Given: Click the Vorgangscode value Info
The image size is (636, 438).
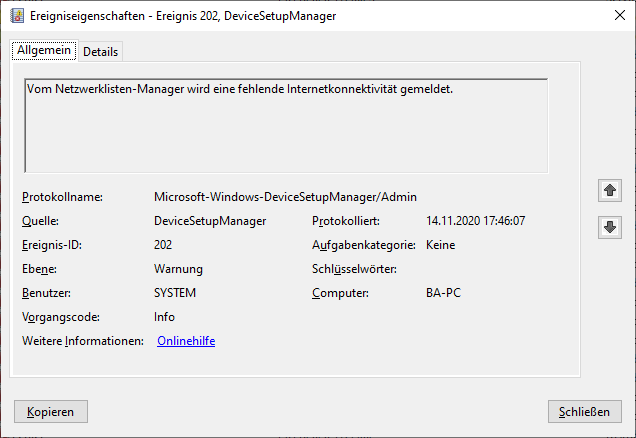Looking at the screenshot, I should click(x=164, y=317).
